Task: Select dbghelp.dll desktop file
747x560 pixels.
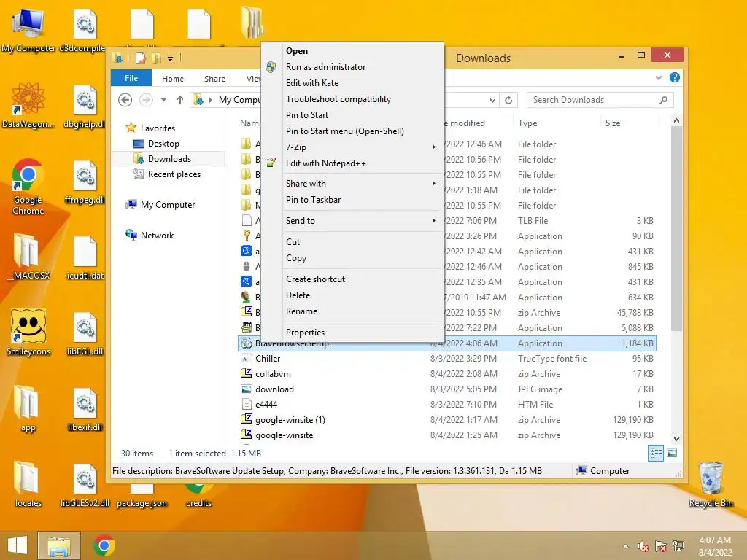Action: (x=85, y=105)
